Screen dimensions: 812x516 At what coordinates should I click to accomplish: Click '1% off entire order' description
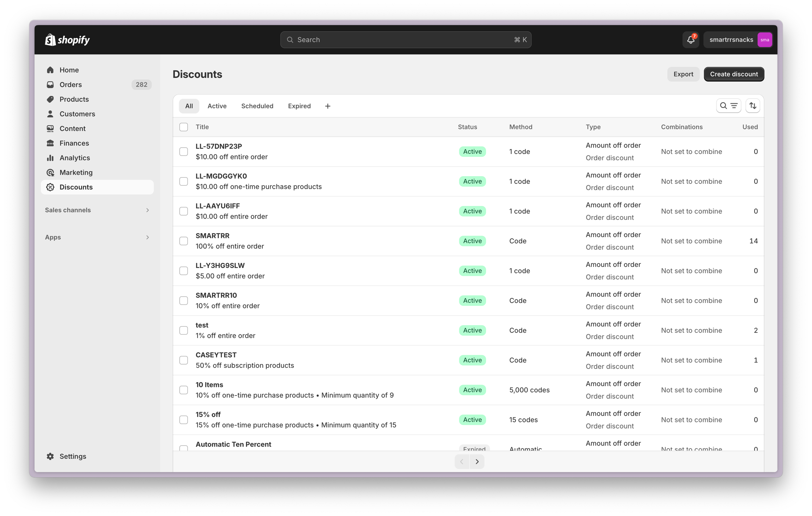(226, 336)
